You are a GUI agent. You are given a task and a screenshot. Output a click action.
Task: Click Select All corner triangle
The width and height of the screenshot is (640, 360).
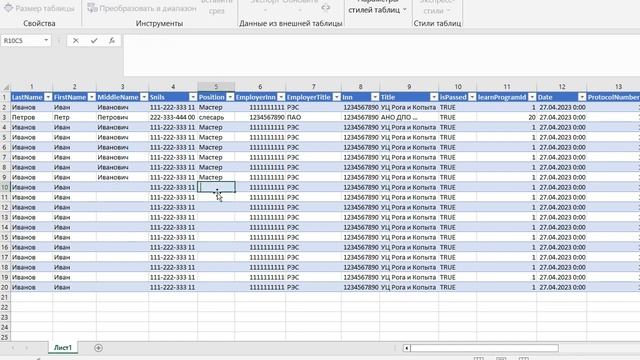6,87
